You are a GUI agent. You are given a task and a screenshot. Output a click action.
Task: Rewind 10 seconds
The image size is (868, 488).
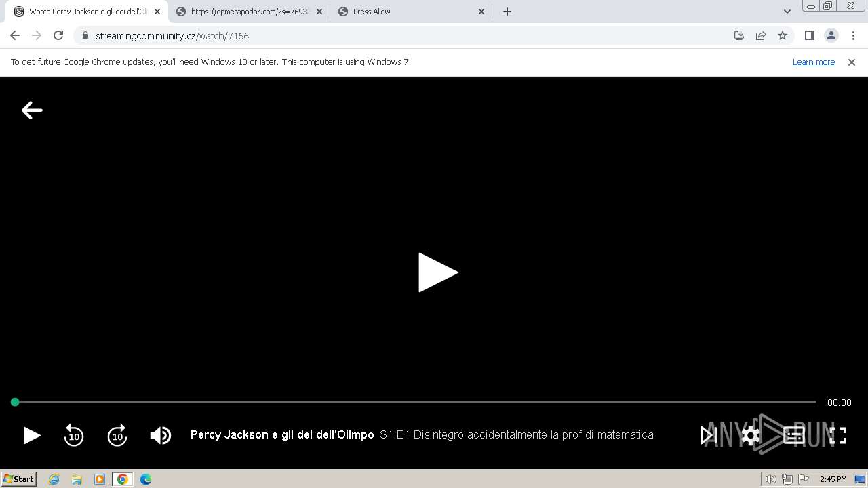(74, 435)
